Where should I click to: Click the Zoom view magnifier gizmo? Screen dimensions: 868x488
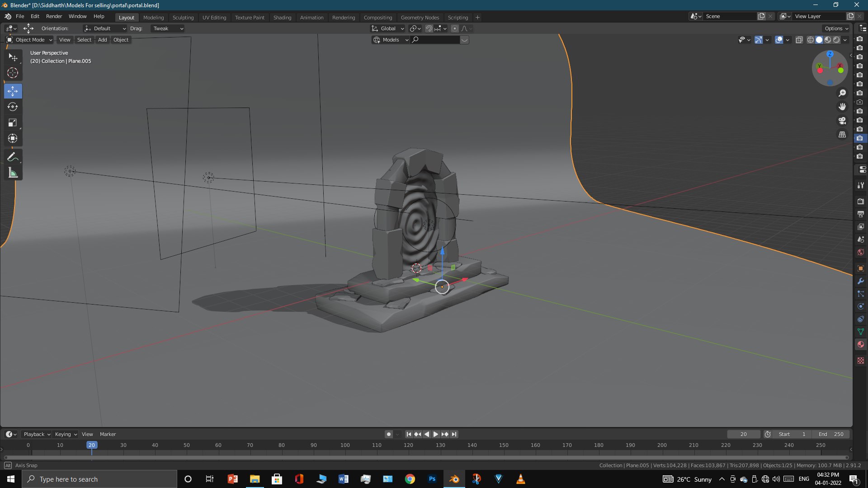[x=842, y=93]
